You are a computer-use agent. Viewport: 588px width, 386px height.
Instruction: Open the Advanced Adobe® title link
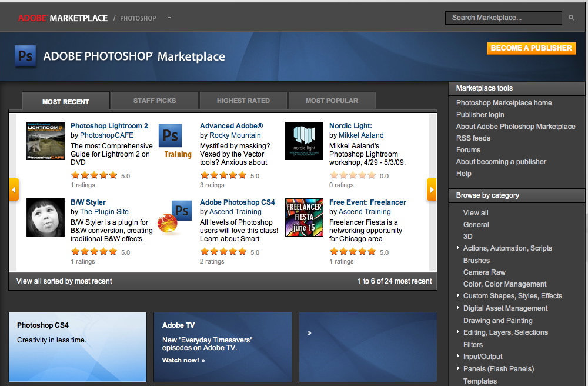click(231, 126)
